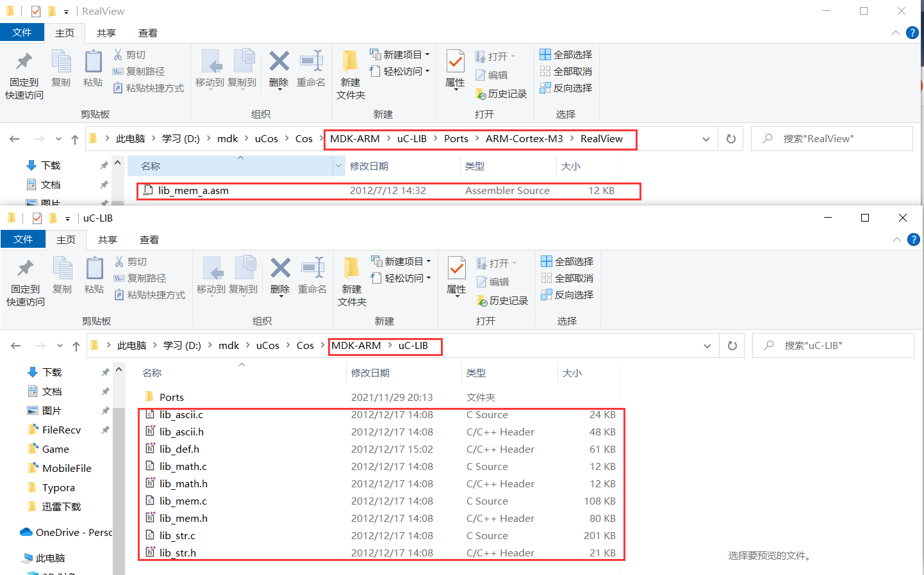Open Easy access (轻松访问) dropdown in uC-LIB window
The width and height of the screenshot is (924, 575).
(x=401, y=278)
